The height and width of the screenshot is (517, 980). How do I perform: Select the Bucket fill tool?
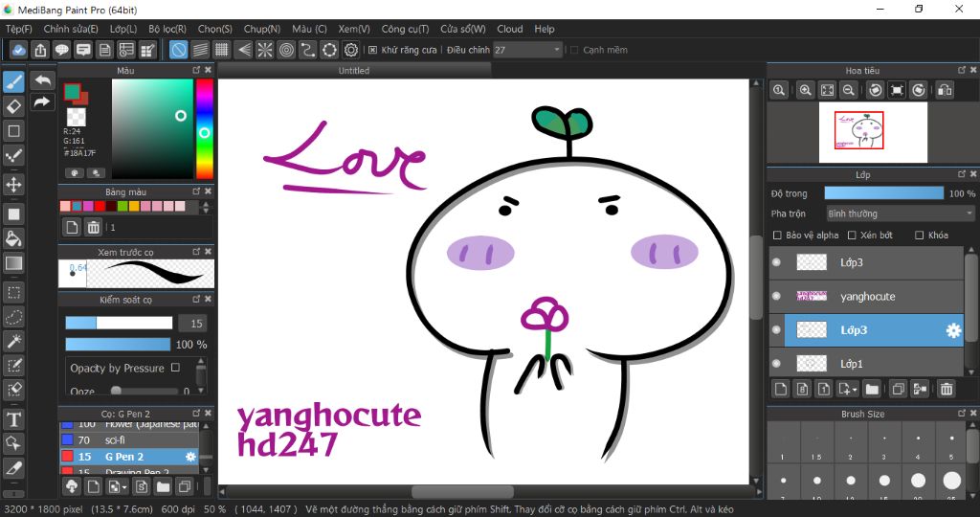tap(13, 238)
